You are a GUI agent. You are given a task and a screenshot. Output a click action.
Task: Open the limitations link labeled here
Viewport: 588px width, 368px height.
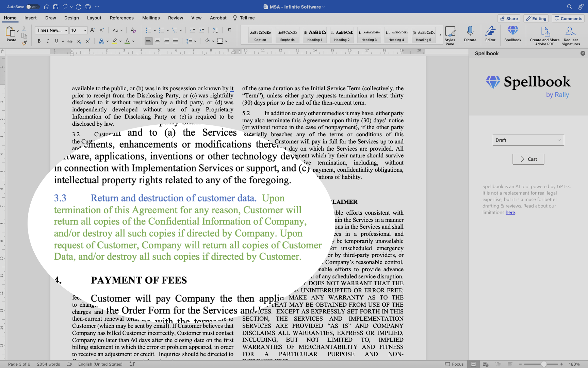point(510,212)
